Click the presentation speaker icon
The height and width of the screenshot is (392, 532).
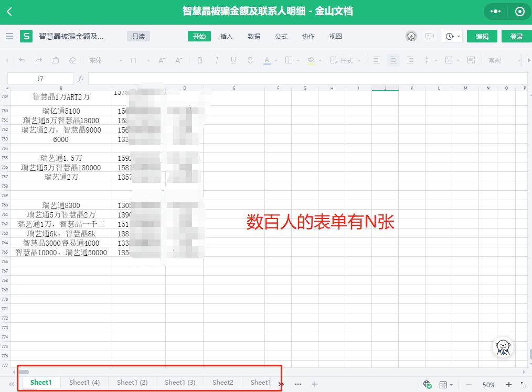click(430, 36)
